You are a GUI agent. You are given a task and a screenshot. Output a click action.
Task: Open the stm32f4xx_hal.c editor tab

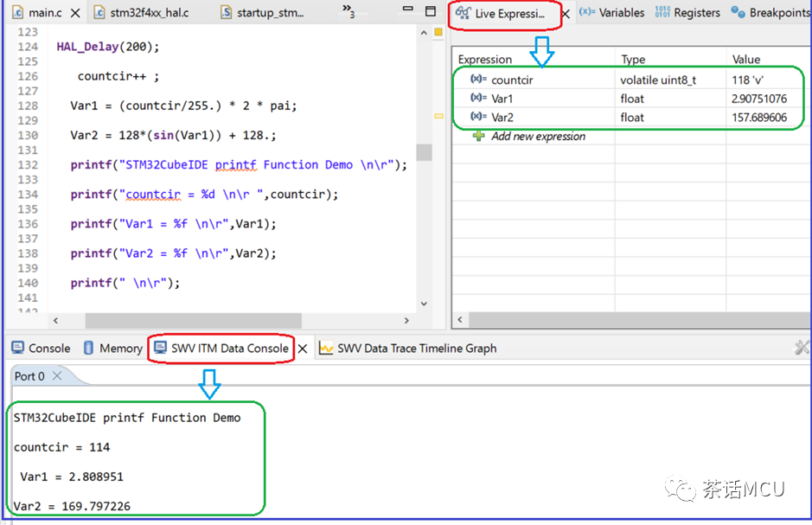coord(141,13)
